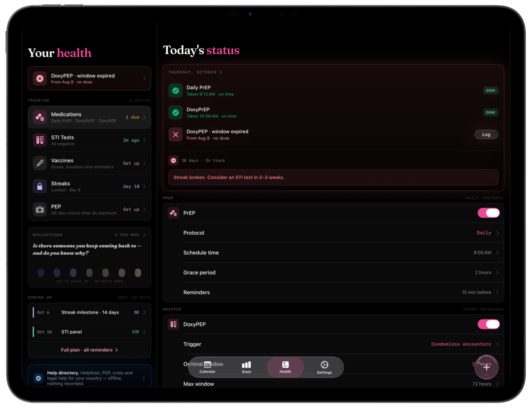Open the Medications pill icon

coord(40,117)
